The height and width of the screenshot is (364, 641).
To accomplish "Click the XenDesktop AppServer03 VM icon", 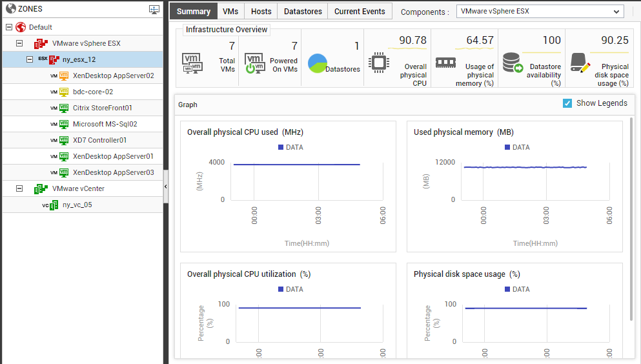I will point(64,172).
